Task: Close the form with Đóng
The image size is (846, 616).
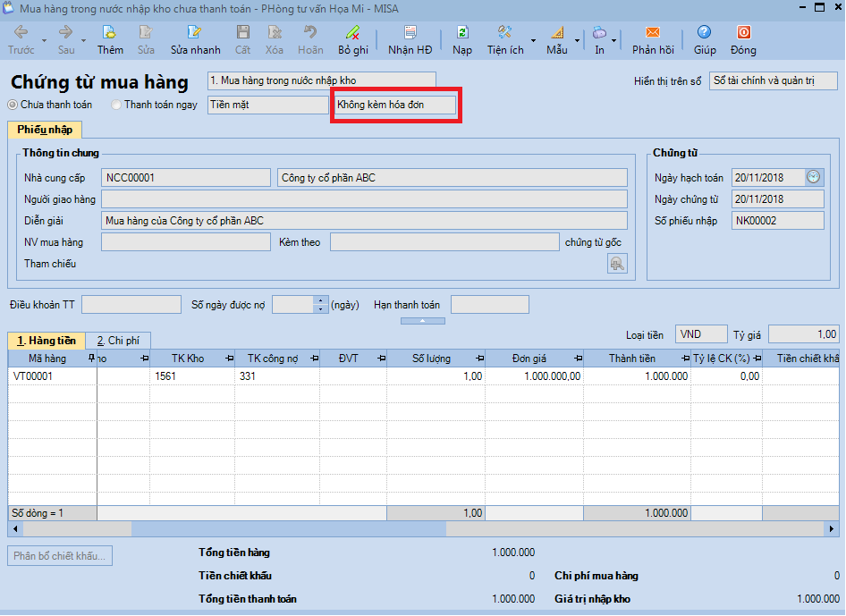Action: click(743, 40)
